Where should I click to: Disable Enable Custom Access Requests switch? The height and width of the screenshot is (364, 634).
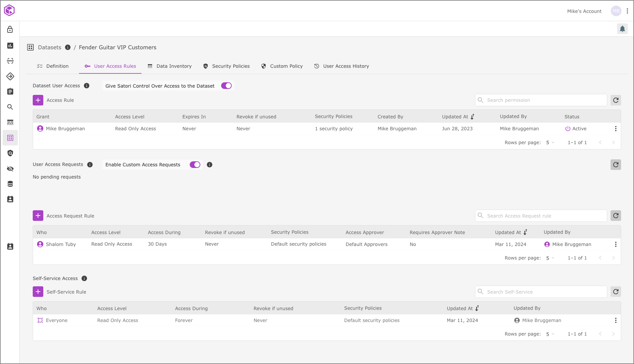coord(195,165)
